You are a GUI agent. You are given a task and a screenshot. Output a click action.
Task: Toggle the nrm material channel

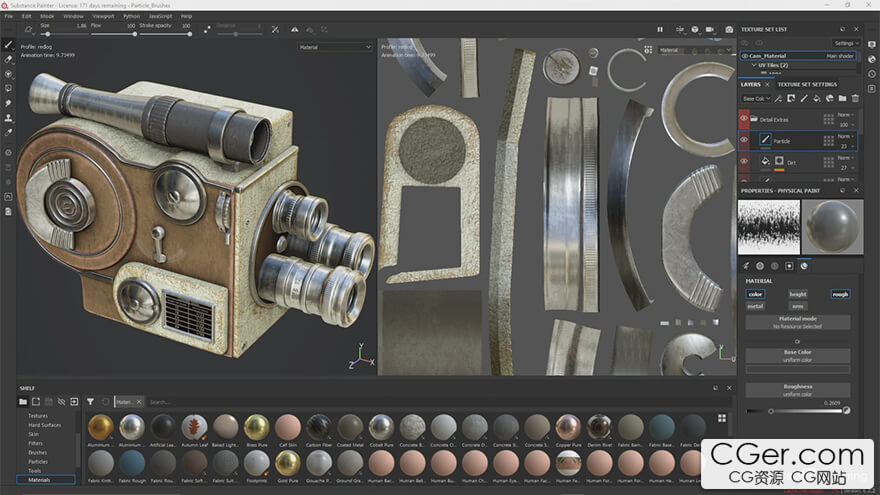click(x=798, y=306)
